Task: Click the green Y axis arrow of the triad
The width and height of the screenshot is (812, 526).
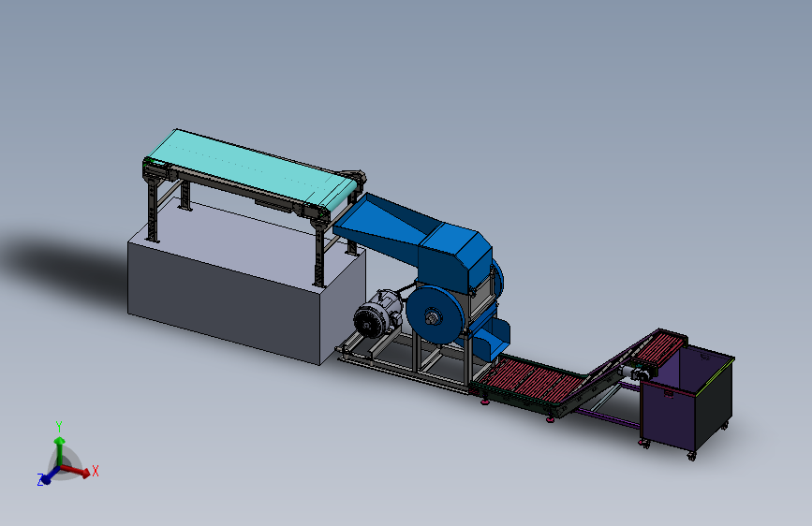Action: pyautogui.click(x=60, y=450)
